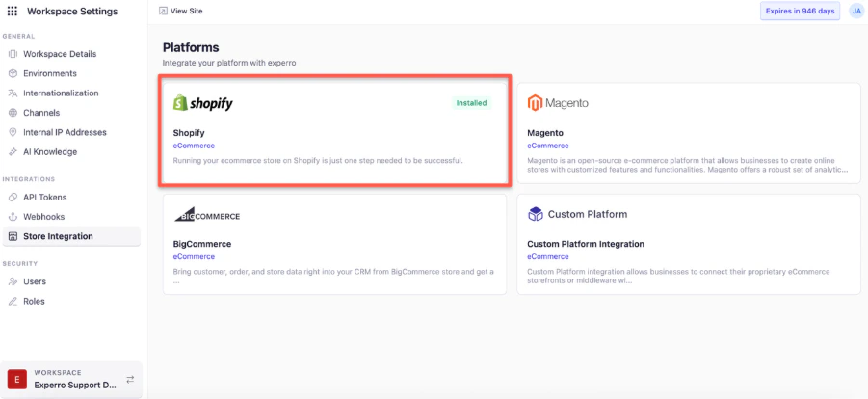
Task: Click the Channels globe icon
Action: pos(13,113)
